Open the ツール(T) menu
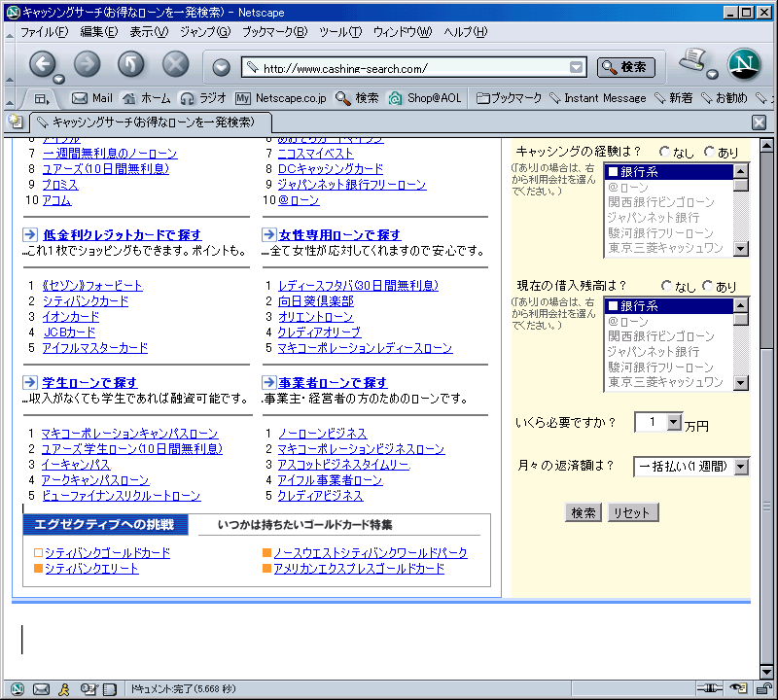 340,32
